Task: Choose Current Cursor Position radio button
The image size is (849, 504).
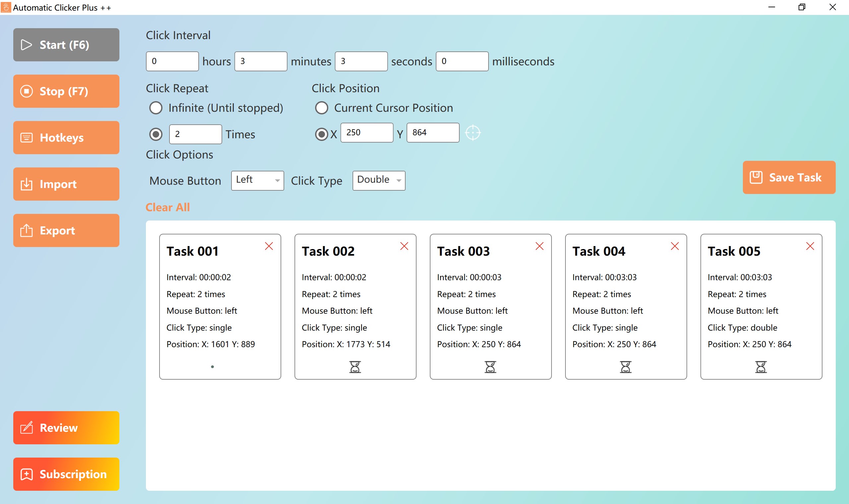Action: [x=321, y=108]
